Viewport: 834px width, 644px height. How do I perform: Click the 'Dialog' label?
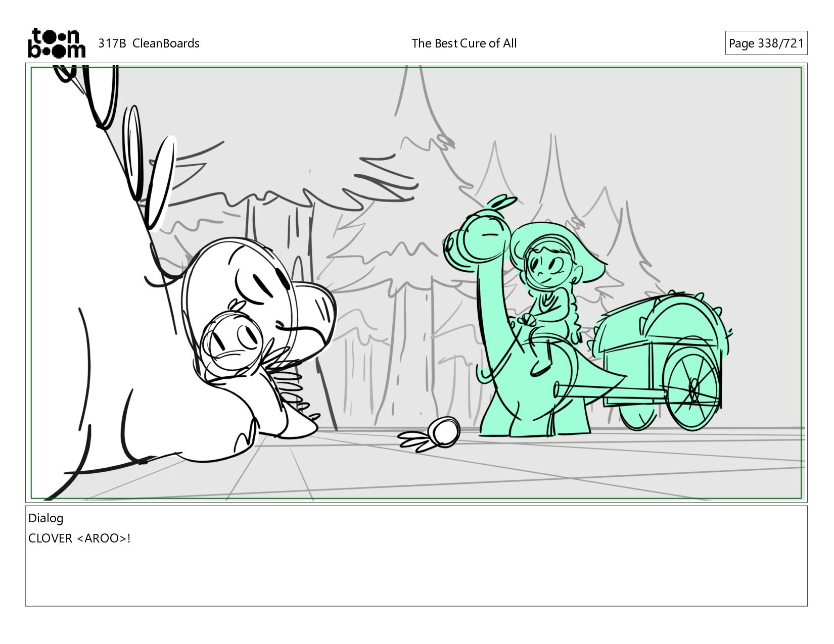[x=45, y=518]
